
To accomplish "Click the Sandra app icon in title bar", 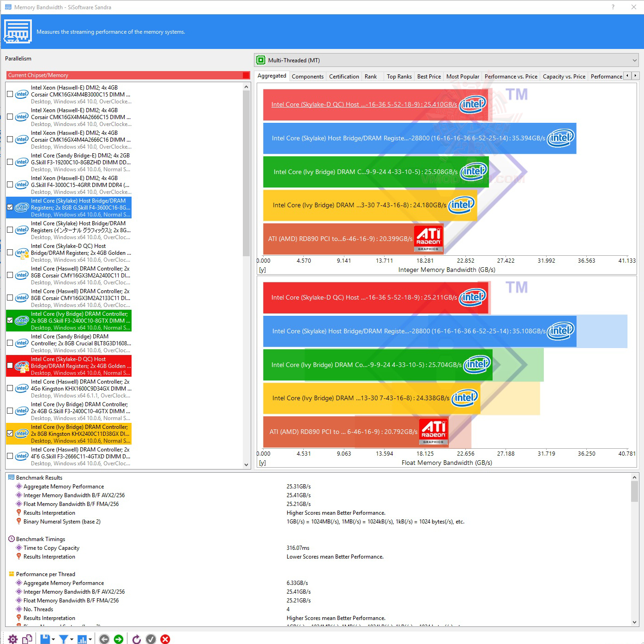I will (8, 7).
